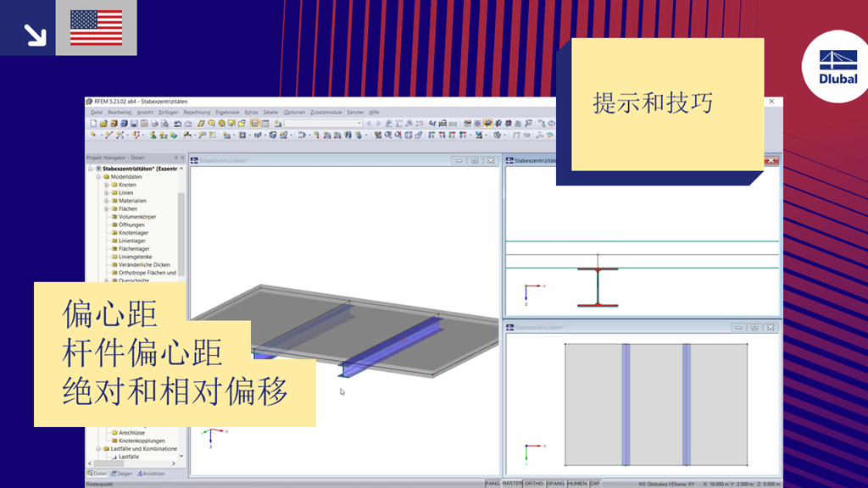This screenshot has height=488, width=868.
Task: Open the Hilfe menu
Action: coord(374,113)
